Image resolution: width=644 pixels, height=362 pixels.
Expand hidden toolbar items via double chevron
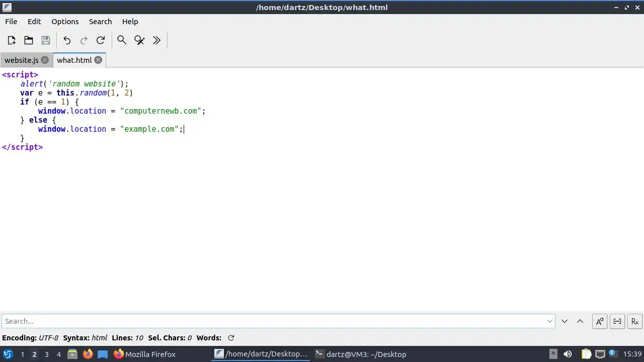156,40
